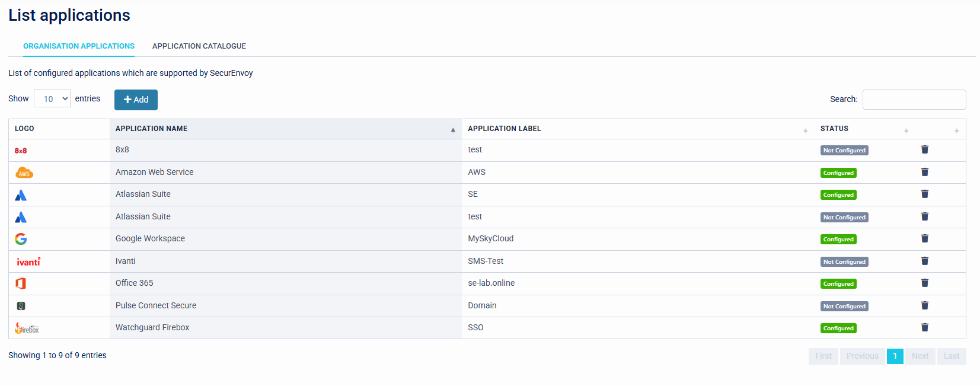Click Atlassian logo in SE row
The image size is (980, 386).
(x=21, y=195)
